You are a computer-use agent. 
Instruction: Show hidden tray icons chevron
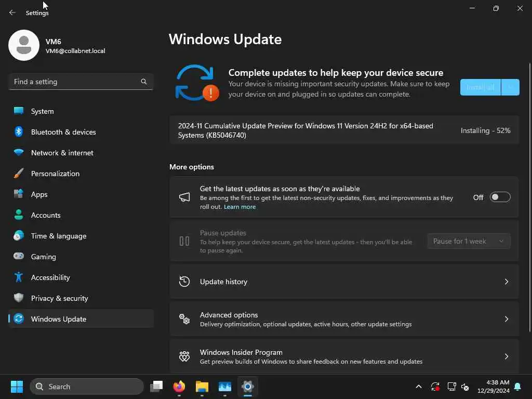click(x=419, y=387)
